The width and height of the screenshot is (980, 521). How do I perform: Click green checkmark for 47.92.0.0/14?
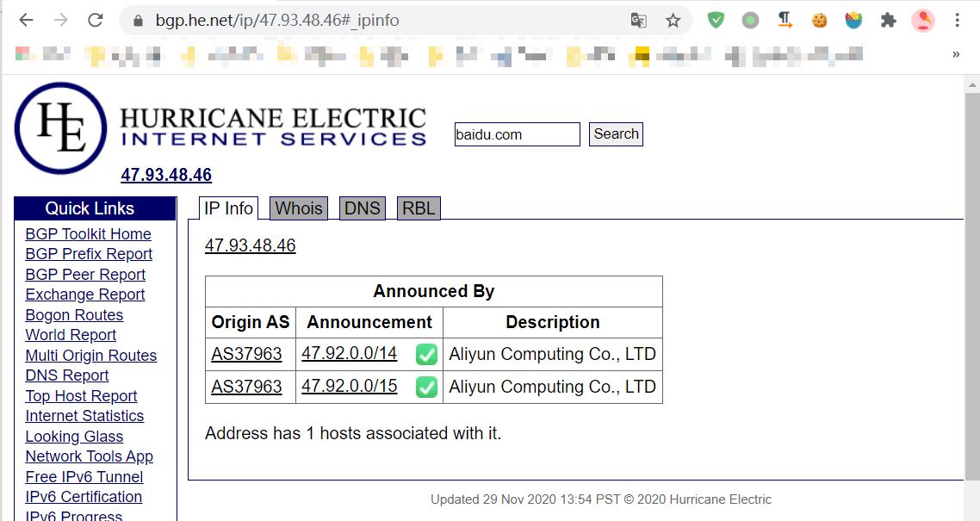pos(426,354)
